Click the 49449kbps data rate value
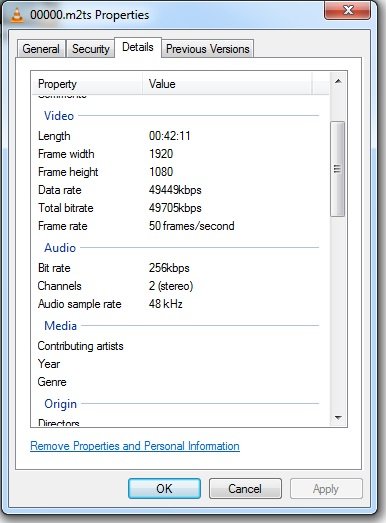The height and width of the screenshot is (523, 386). 175,190
